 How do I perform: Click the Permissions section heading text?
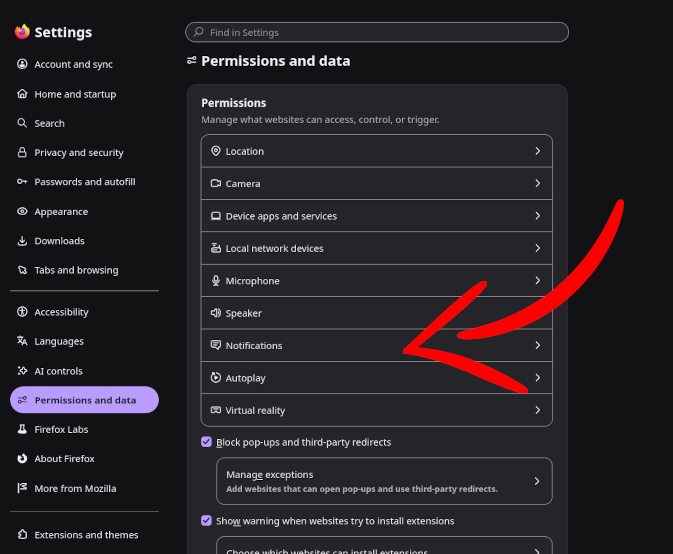(233, 103)
